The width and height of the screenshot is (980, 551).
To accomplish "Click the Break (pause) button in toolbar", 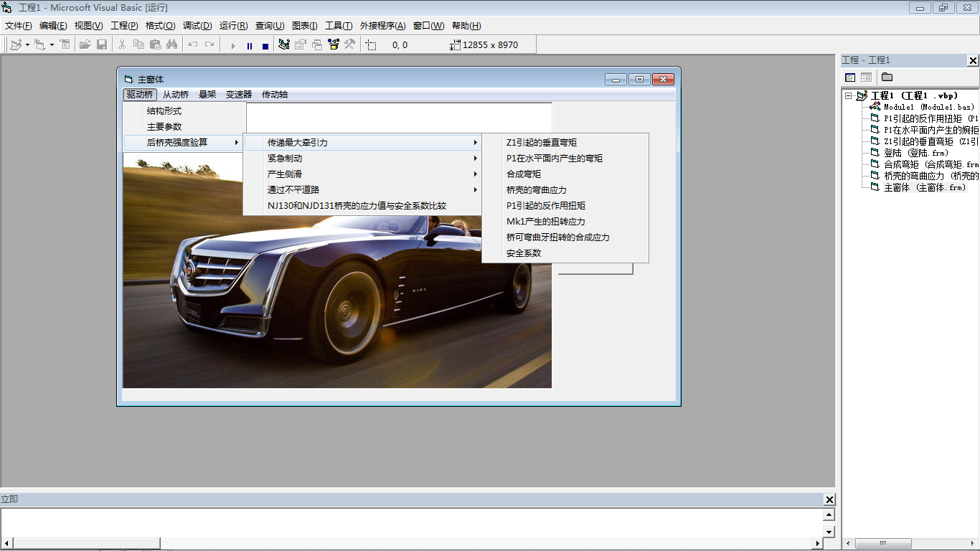I will point(249,45).
